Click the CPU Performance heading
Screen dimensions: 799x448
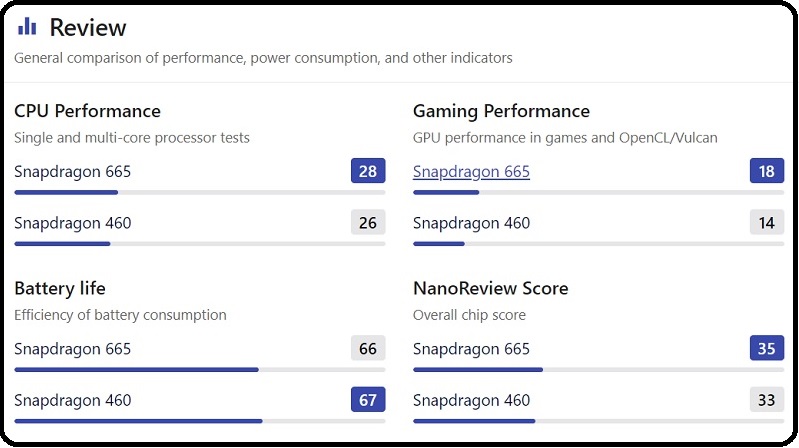[x=87, y=111]
